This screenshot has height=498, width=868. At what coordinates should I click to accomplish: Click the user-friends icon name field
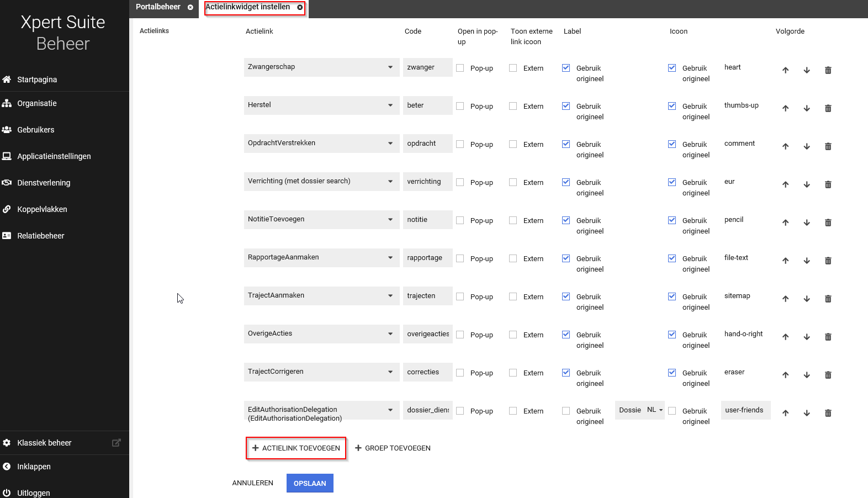(745, 410)
